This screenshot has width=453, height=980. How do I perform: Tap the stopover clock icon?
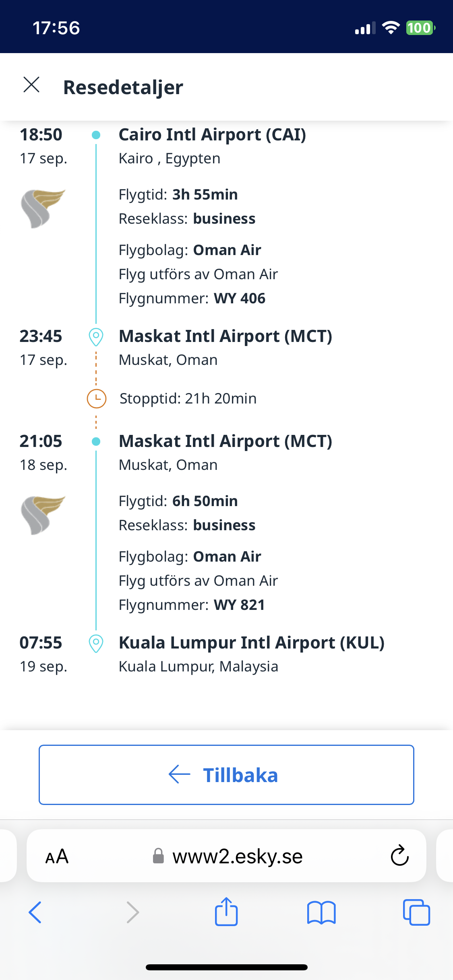[97, 399]
